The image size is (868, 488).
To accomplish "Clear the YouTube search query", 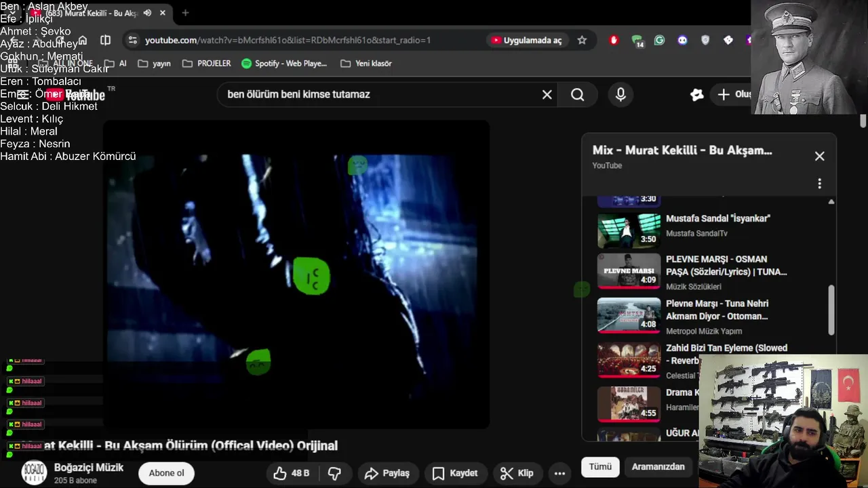I will pyautogui.click(x=547, y=94).
